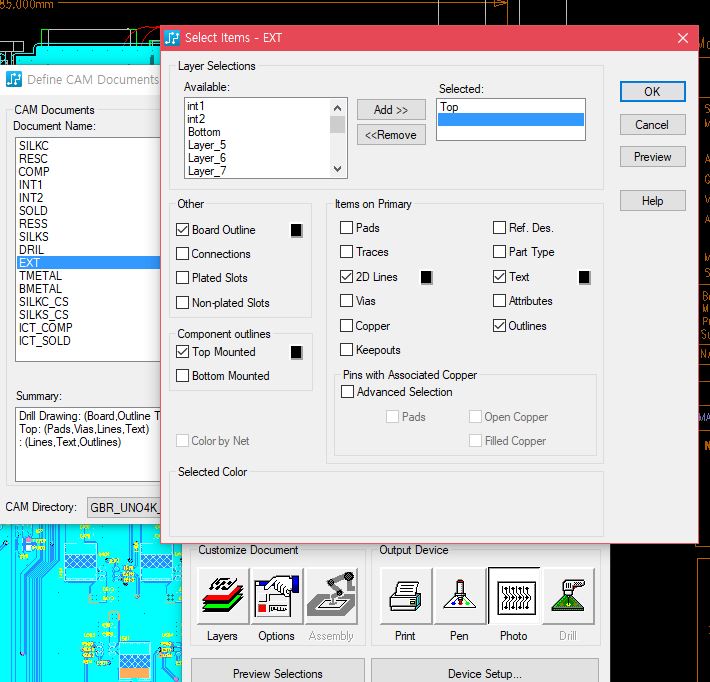Enable the Pads checkbox
The image size is (710, 682).
pos(347,228)
